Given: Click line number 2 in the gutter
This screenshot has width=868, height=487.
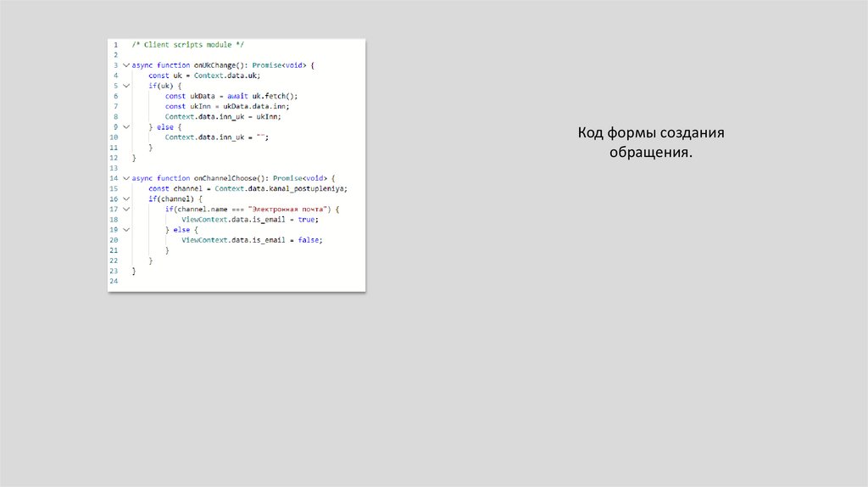Looking at the screenshot, I should pos(115,55).
